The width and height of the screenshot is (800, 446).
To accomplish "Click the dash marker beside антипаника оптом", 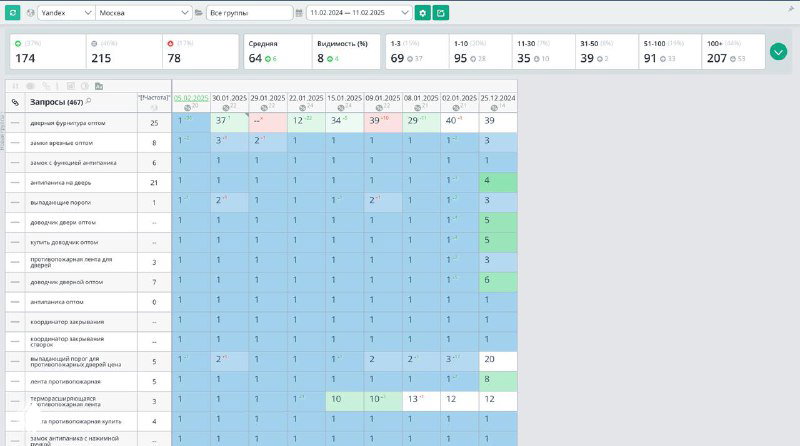I will pos(15,302).
